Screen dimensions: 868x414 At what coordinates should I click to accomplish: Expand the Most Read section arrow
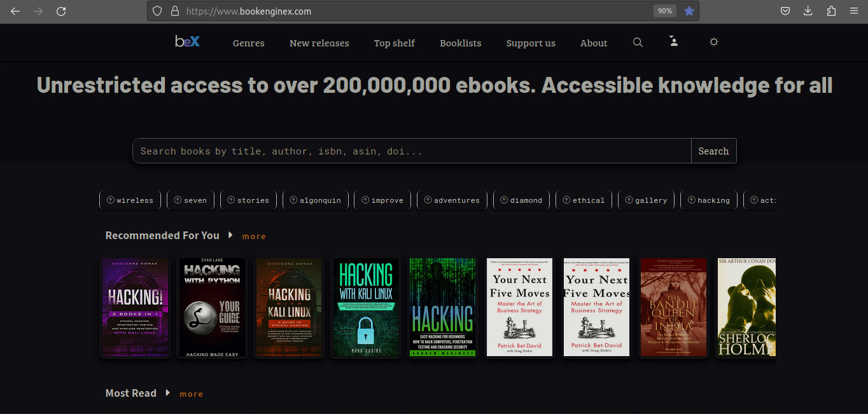[x=167, y=393]
